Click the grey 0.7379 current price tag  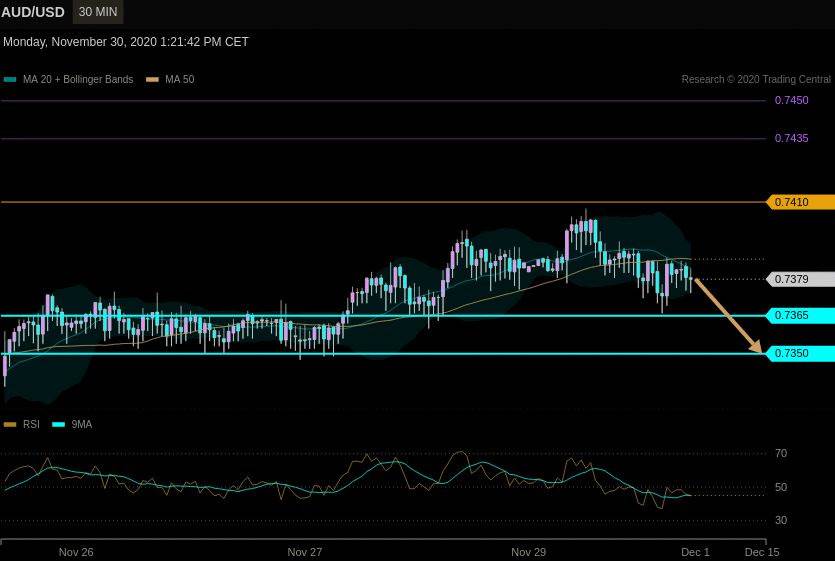click(x=800, y=279)
